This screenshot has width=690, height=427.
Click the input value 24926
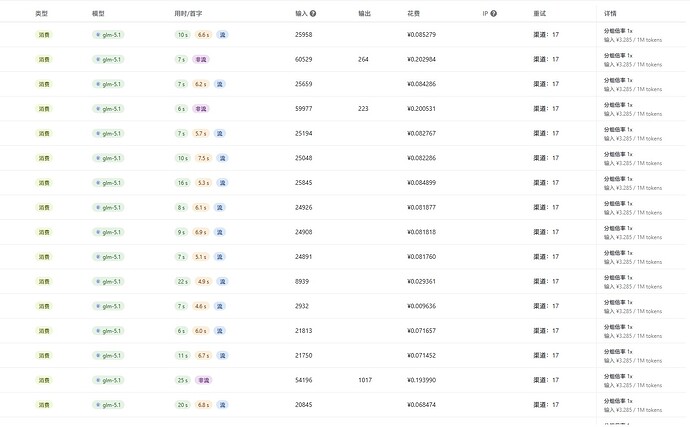click(x=304, y=207)
